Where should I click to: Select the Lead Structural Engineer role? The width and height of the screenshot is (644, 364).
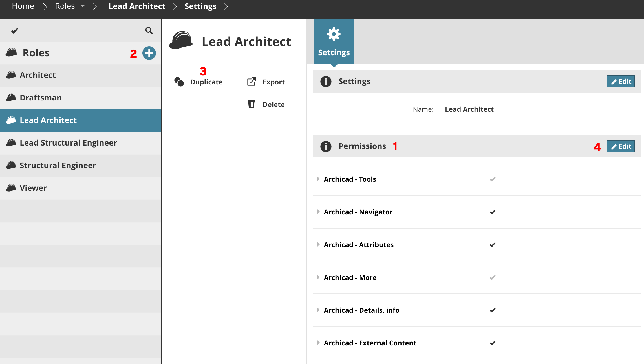coord(80,143)
